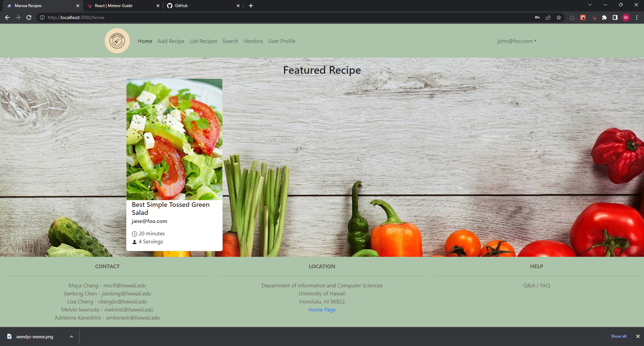Viewport: 644px width, 346px height.
Task: Click melvinti@hawaii.edu contact email
Action: pos(129,310)
